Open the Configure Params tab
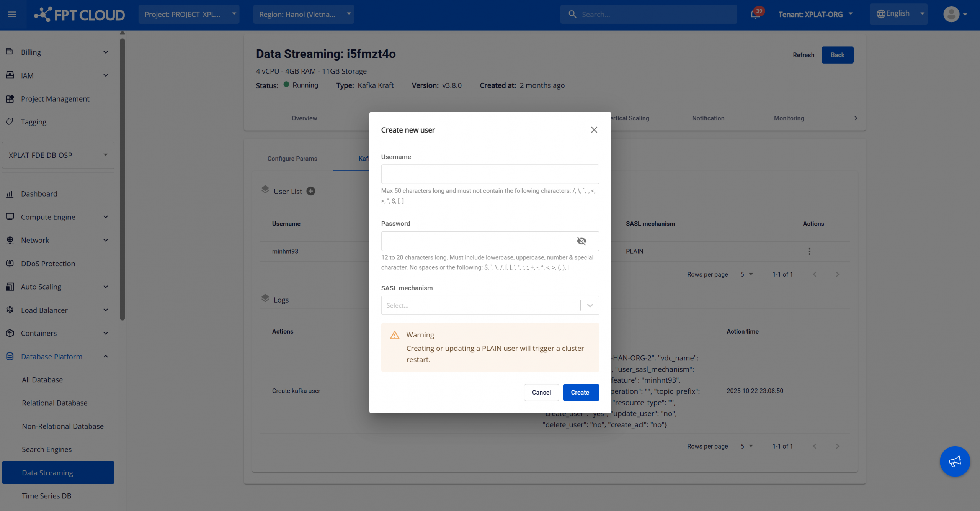This screenshot has height=511, width=980. [x=292, y=159]
